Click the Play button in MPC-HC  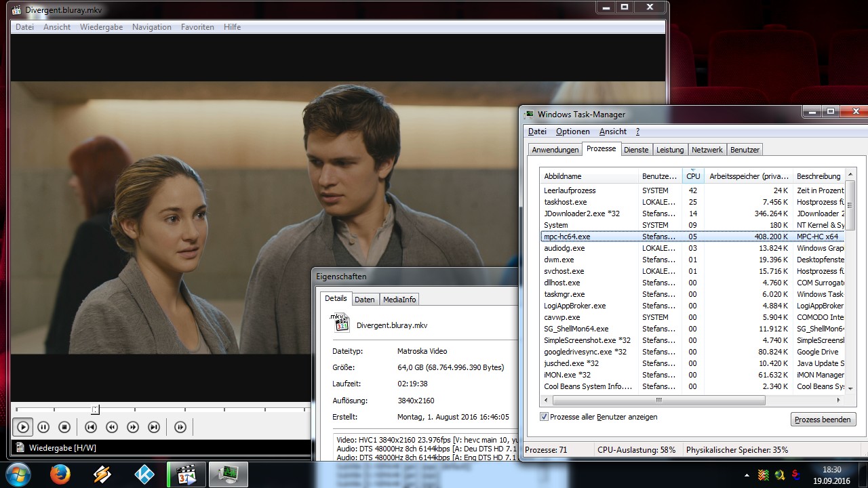(22, 427)
